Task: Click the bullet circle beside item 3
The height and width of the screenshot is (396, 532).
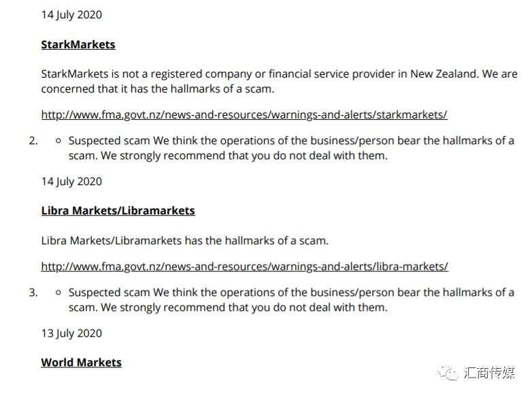Action: click(x=59, y=292)
